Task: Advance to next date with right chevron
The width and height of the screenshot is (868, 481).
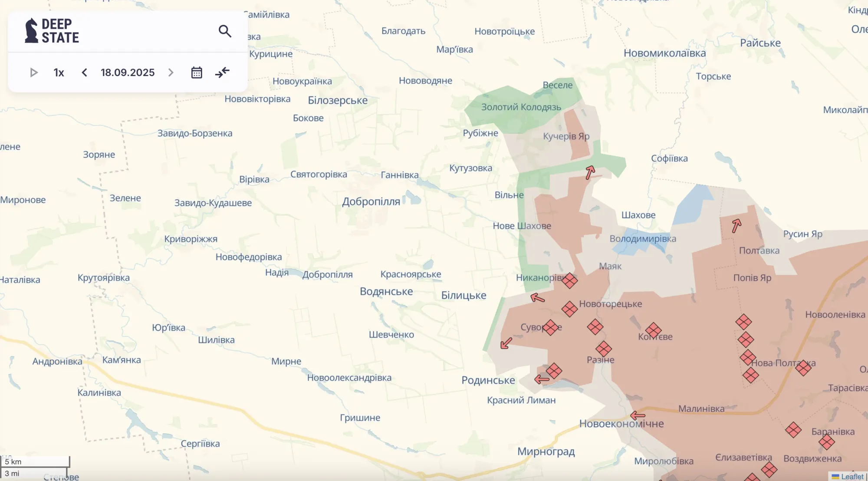Action: tap(171, 72)
